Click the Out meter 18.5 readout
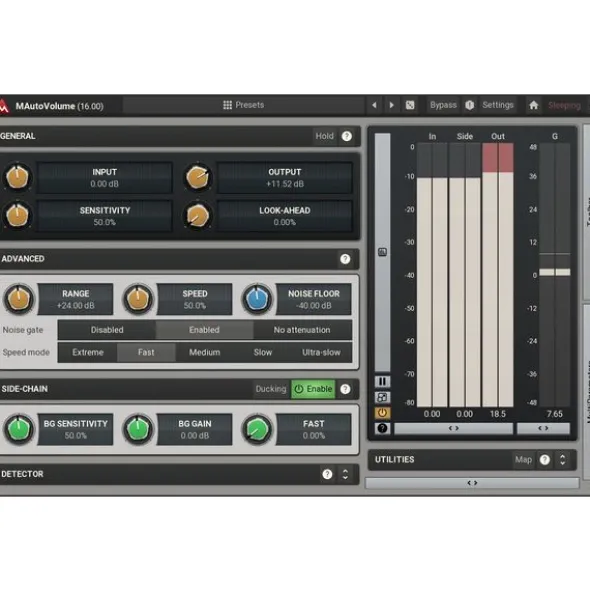The height and width of the screenshot is (591, 590). tap(498, 414)
